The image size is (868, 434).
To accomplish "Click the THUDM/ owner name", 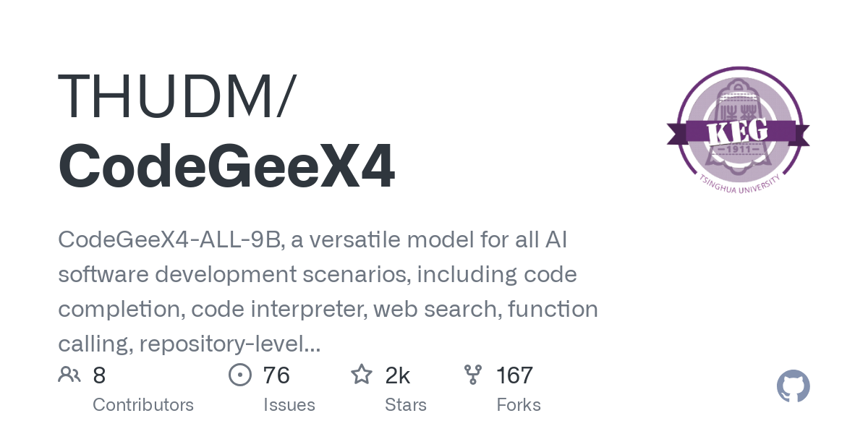I will coord(177,97).
